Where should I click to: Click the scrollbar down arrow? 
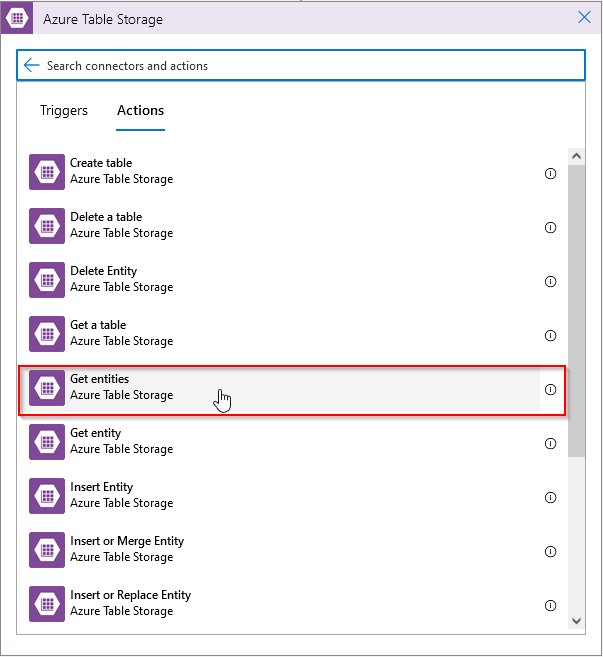coord(577,621)
